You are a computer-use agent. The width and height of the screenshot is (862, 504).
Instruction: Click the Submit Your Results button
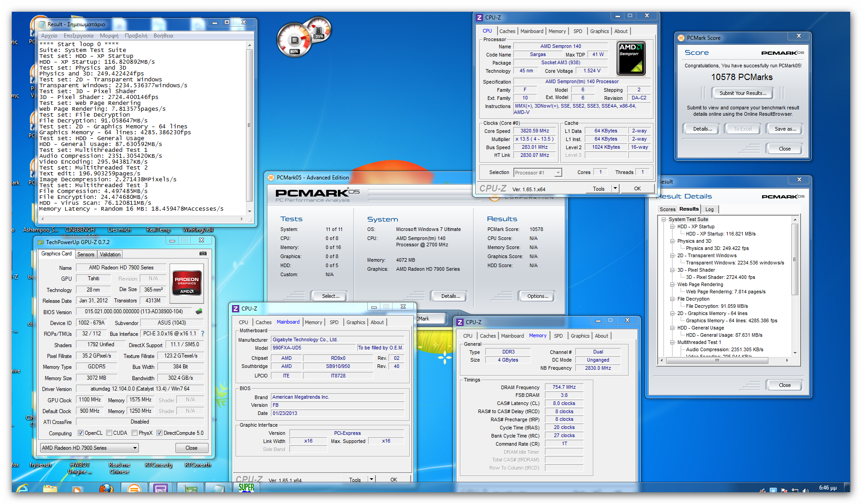click(743, 93)
